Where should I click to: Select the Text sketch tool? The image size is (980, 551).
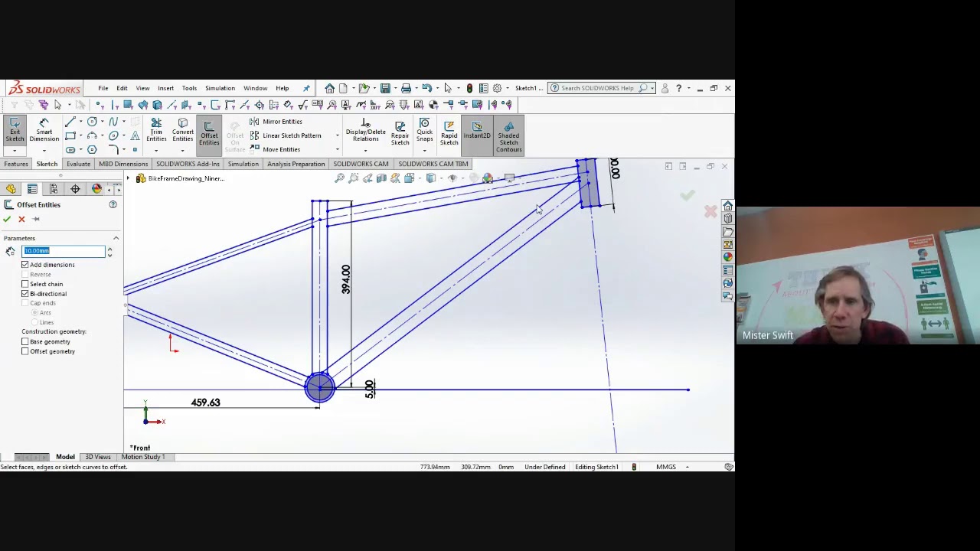point(135,135)
